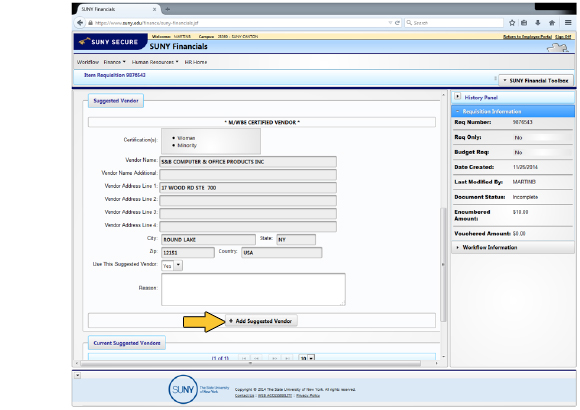Select the SUNY Financials browser tab
Viewport: 580px width, 410px height.
point(117,9)
